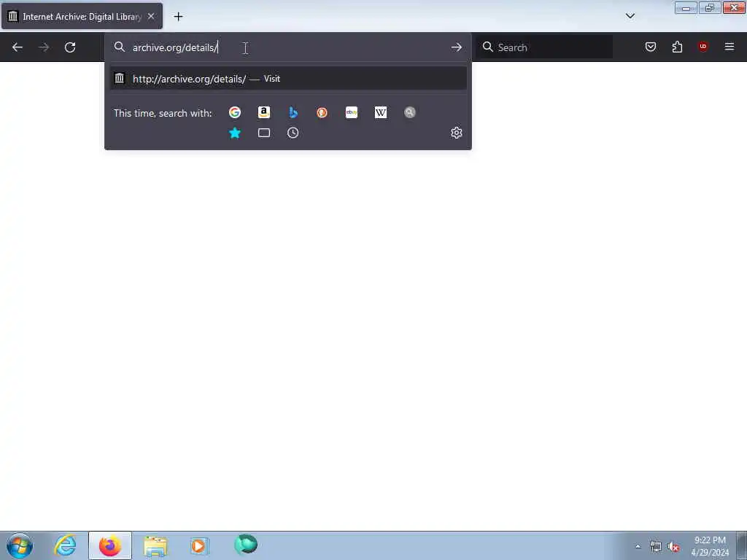Click the List all tabs chevron
Screen dimensions: 747x560
pyautogui.click(x=630, y=16)
